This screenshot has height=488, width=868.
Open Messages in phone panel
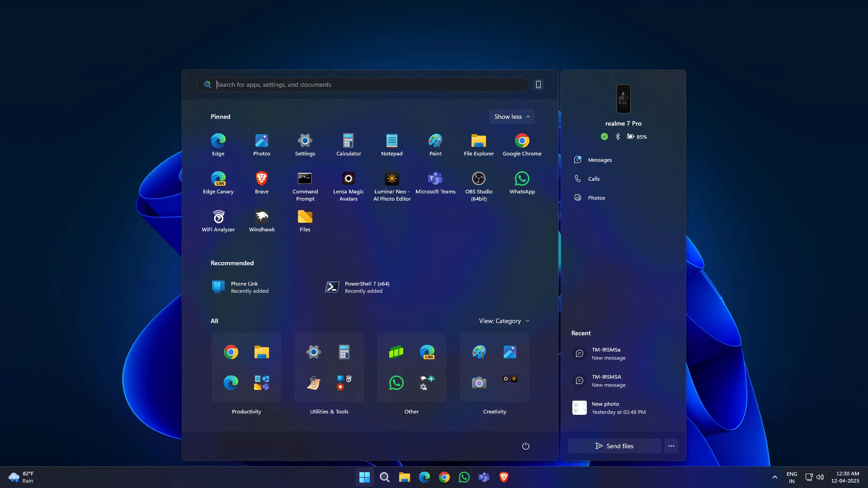coord(599,160)
